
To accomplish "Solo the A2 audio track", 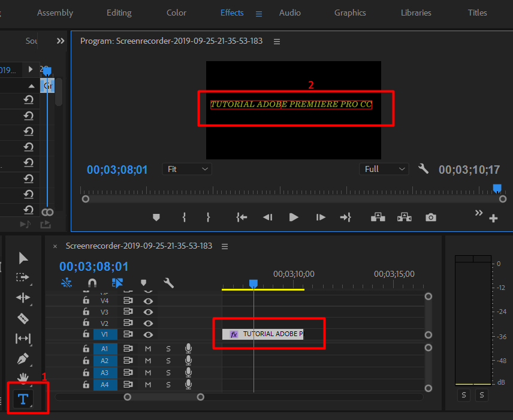I will point(168,360).
